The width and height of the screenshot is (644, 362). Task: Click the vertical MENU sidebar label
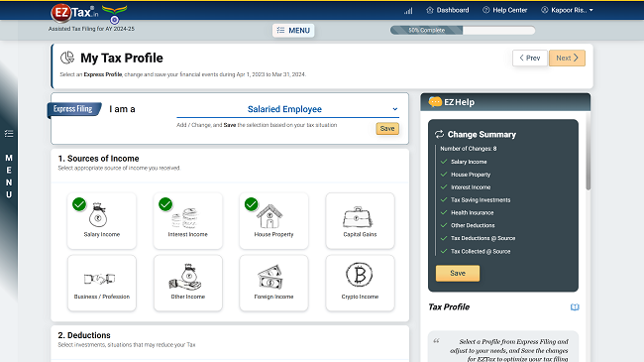coord(9,177)
